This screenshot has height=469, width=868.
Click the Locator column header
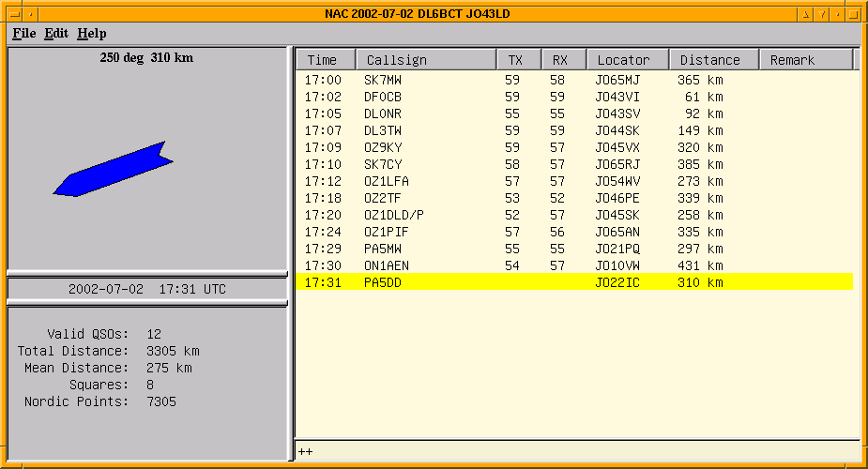coord(628,60)
